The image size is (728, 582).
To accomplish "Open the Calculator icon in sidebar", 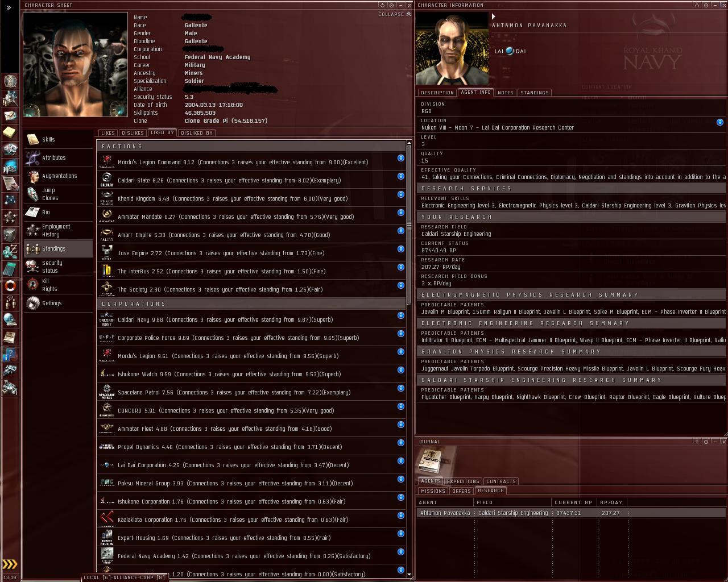I will coord(10,268).
